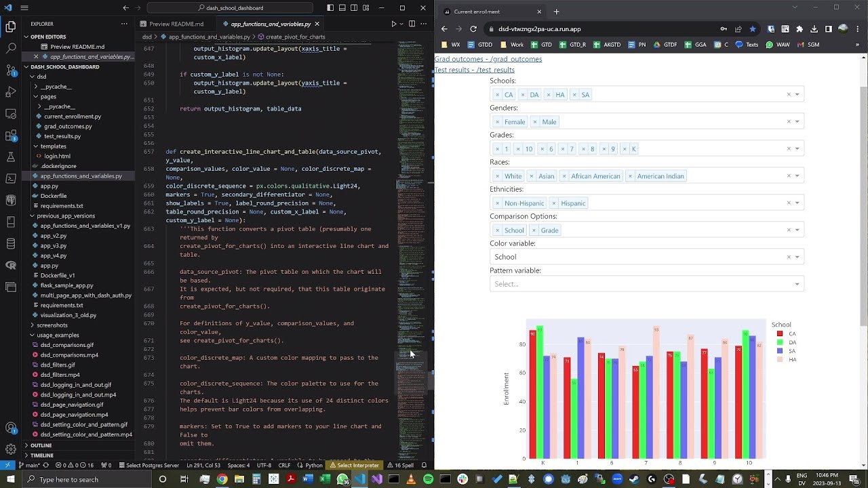Open Pattern variable Select dropdown

(647, 284)
